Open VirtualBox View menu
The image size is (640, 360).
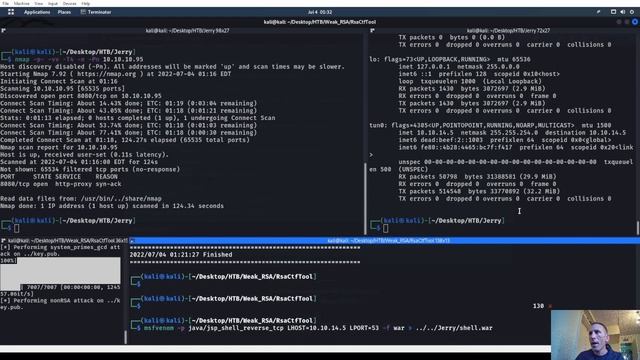38,3
